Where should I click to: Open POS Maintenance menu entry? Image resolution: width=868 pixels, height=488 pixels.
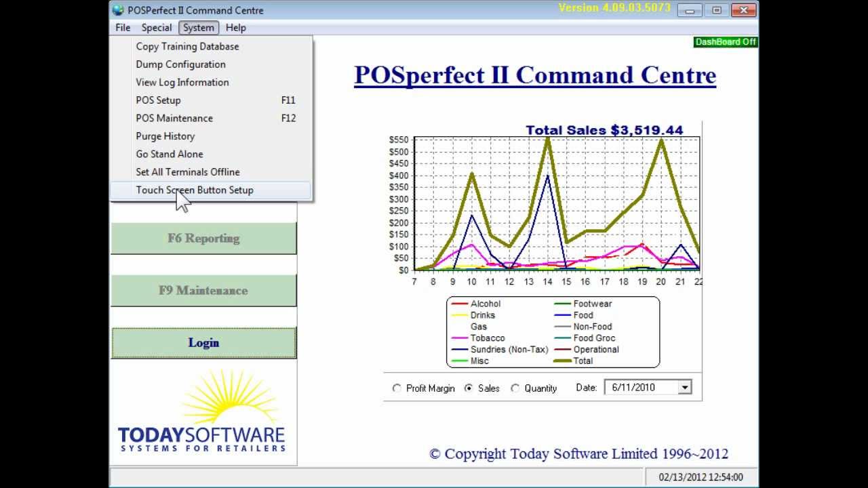(x=211, y=118)
